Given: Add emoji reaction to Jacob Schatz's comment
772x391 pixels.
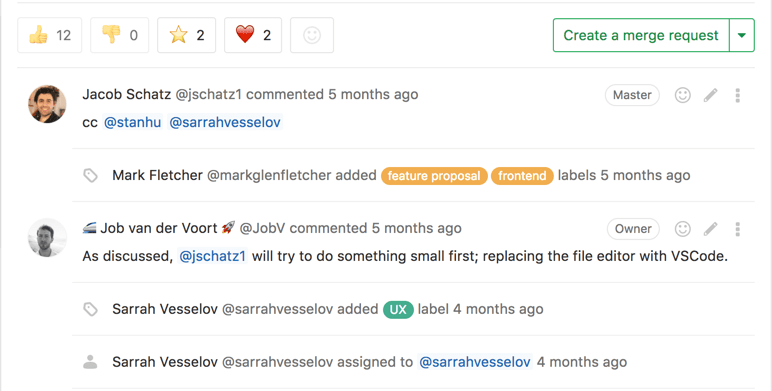Looking at the screenshot, I should pyautogui.click(x=682, y=95).
